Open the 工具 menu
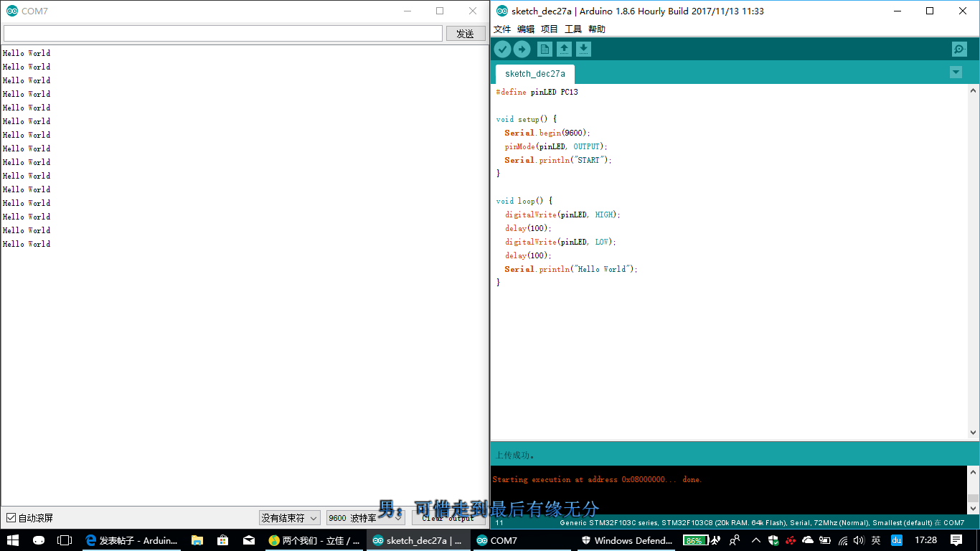The image size is (980, 551). click(573, 29)
